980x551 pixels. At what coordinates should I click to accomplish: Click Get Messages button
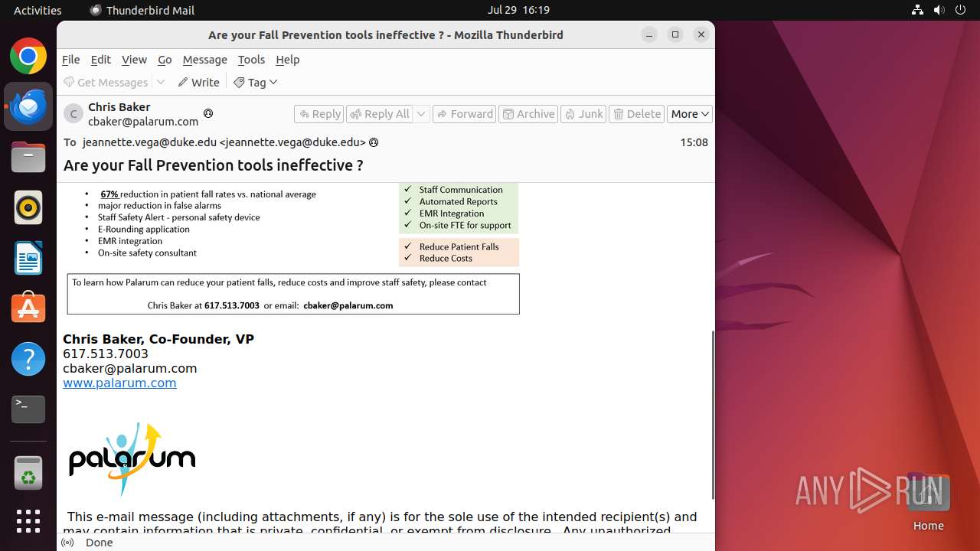coord(106,82)
